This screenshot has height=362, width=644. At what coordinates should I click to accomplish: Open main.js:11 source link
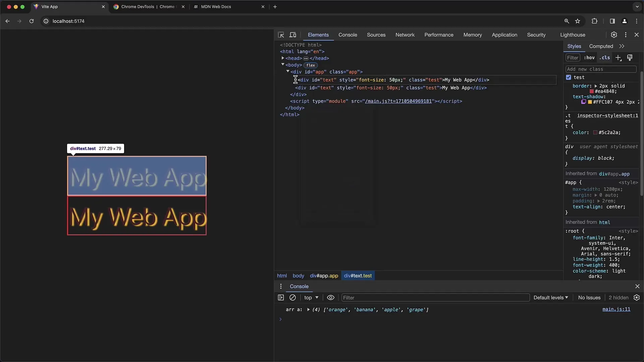pyautogui.click(x=616, y=309)
